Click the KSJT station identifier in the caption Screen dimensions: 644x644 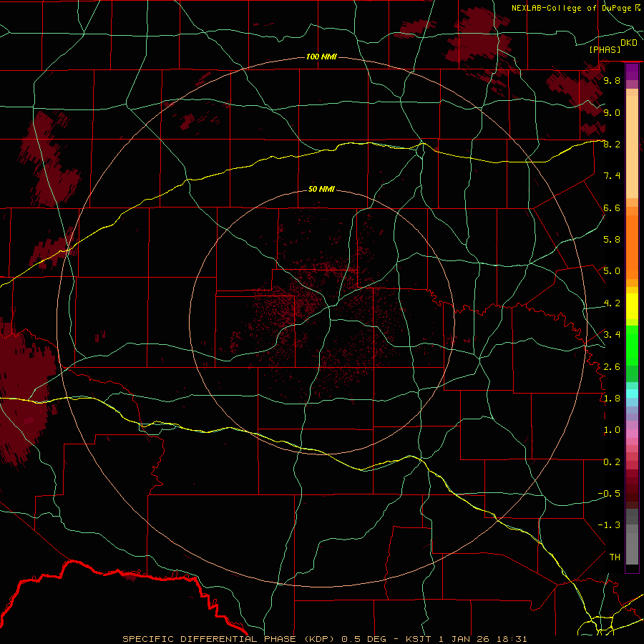[x=419, y=639]
